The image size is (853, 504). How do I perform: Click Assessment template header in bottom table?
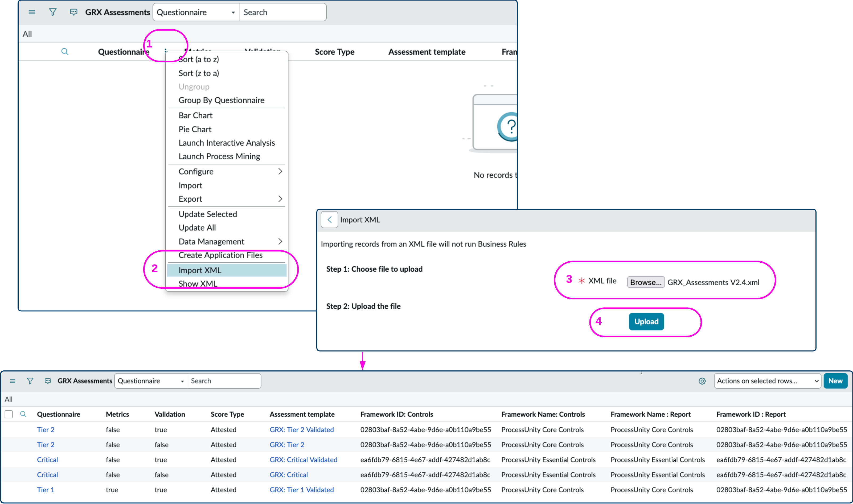coord(302,414)
